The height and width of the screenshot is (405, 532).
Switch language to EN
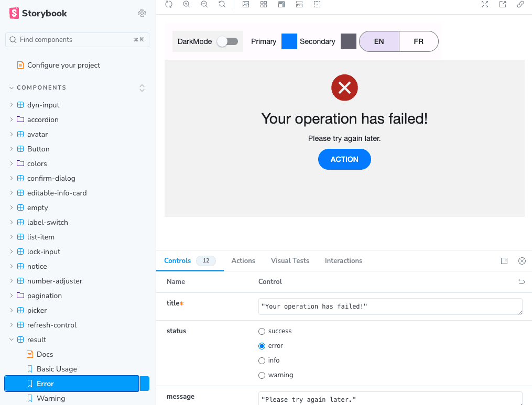(379, 41)
